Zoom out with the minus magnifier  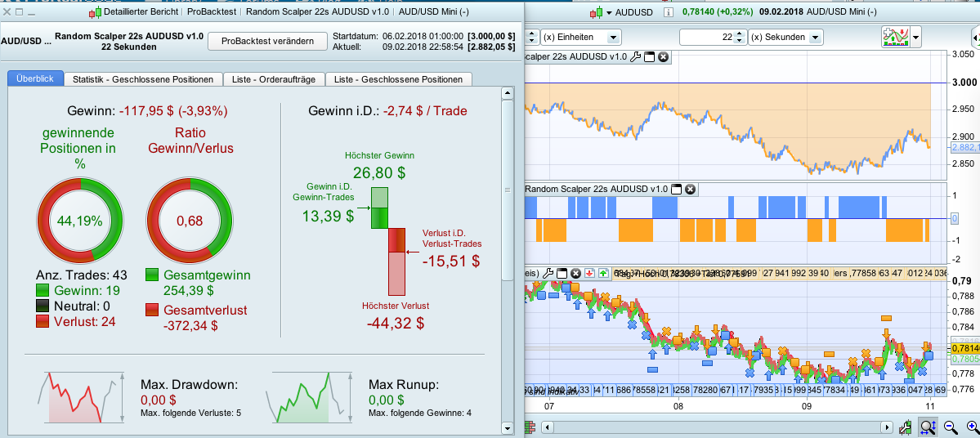point(951,428)
